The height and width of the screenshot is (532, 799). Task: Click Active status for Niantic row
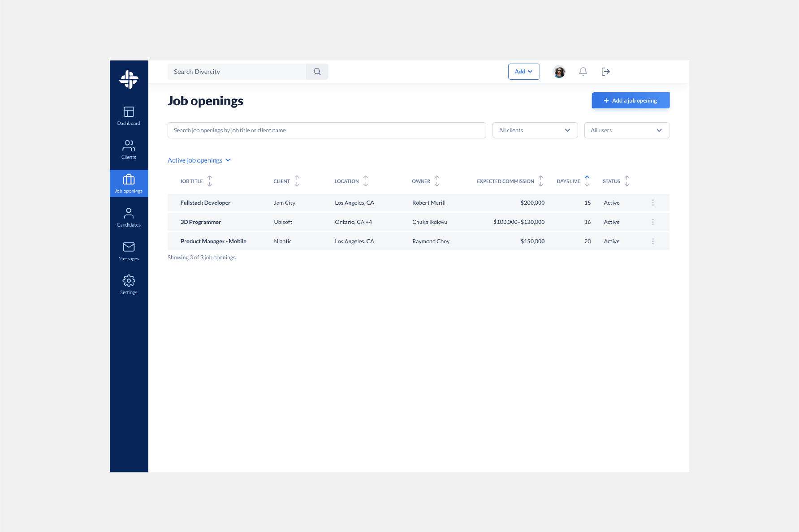(x=612, y=241)
